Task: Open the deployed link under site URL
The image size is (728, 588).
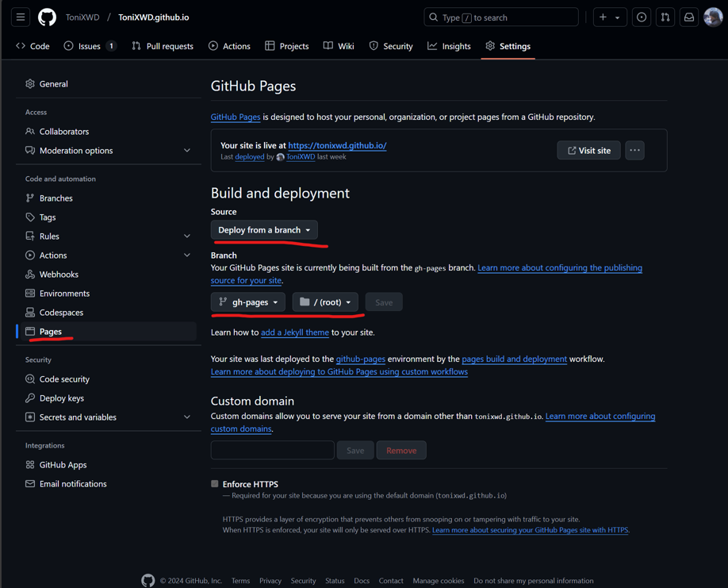Action: click(250, 157)
